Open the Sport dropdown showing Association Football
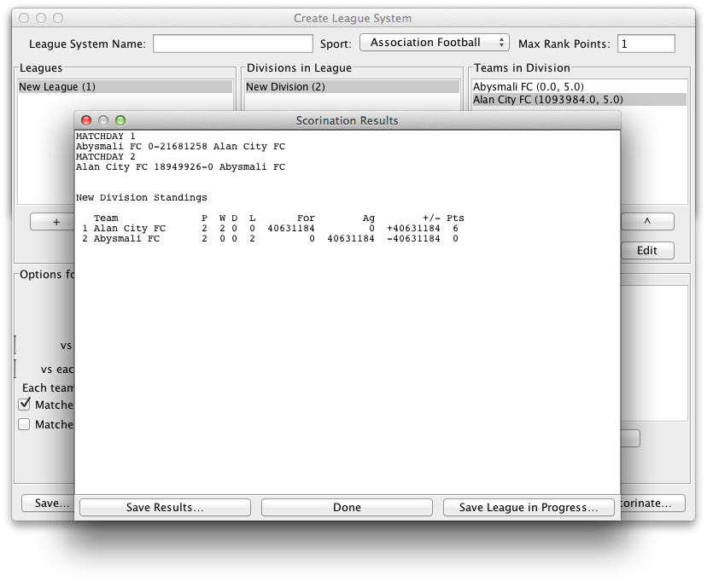707x588 pixels. pyautogui.click(x=434, y=43)
